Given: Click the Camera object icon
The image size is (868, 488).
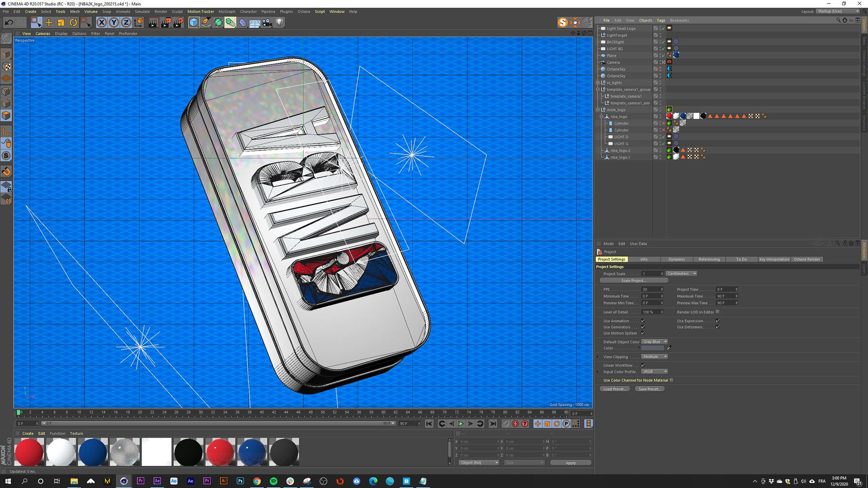Looking at the screenshot, I should click(267, 22).
